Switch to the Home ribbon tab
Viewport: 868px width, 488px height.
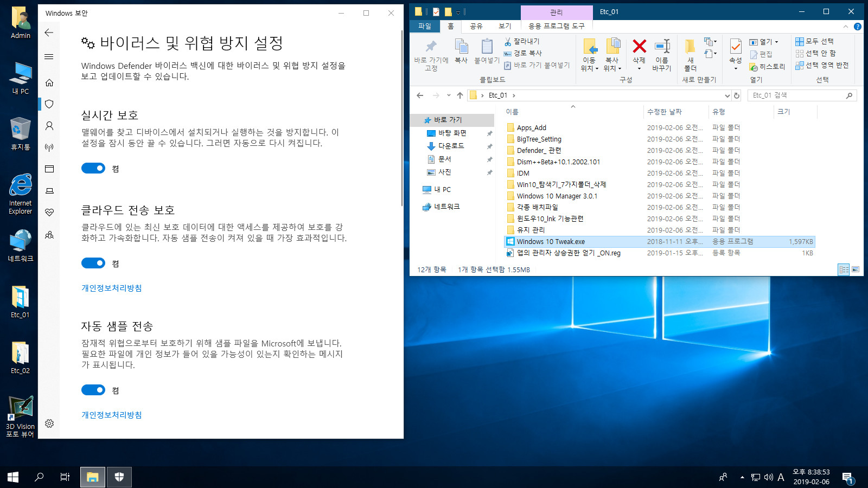451,26
